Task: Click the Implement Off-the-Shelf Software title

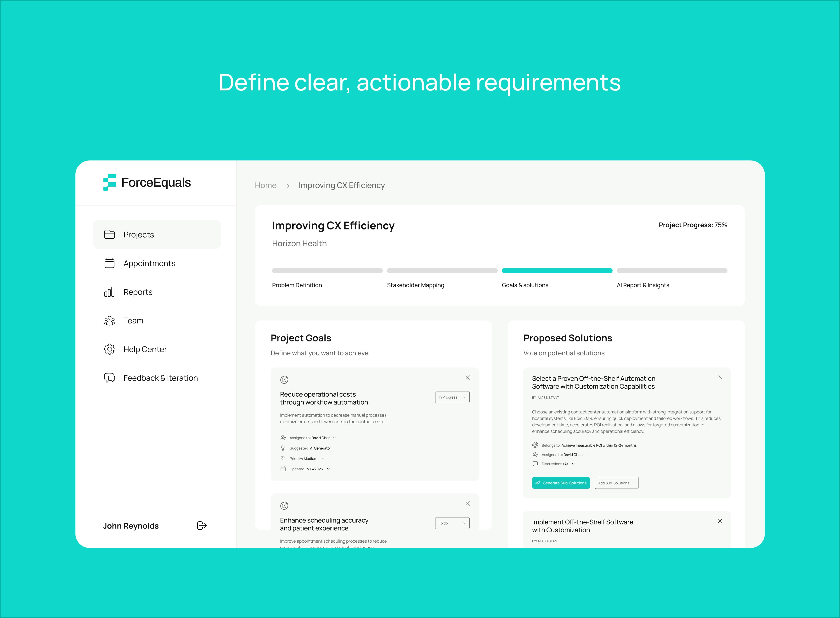Action: (582, 526)
